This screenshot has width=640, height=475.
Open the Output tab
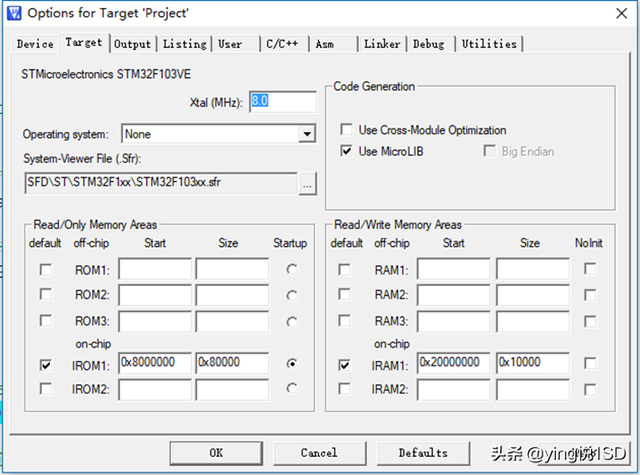click(x=132, y=44)
